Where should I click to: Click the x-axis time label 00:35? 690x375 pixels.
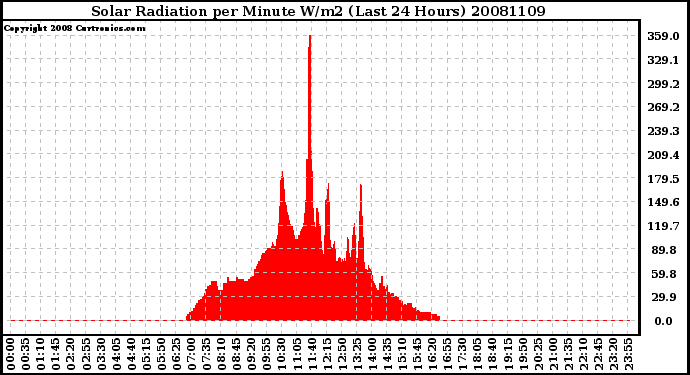26,354
